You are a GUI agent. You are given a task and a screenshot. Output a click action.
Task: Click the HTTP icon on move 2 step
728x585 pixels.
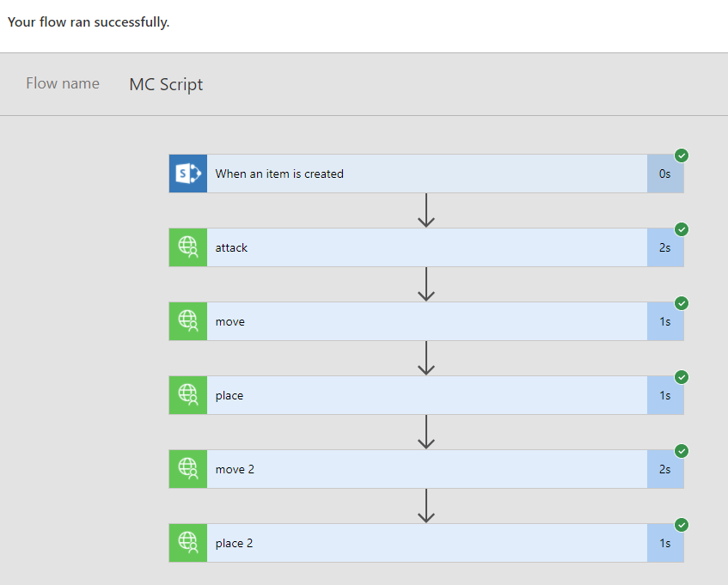[x=187, y=469]
